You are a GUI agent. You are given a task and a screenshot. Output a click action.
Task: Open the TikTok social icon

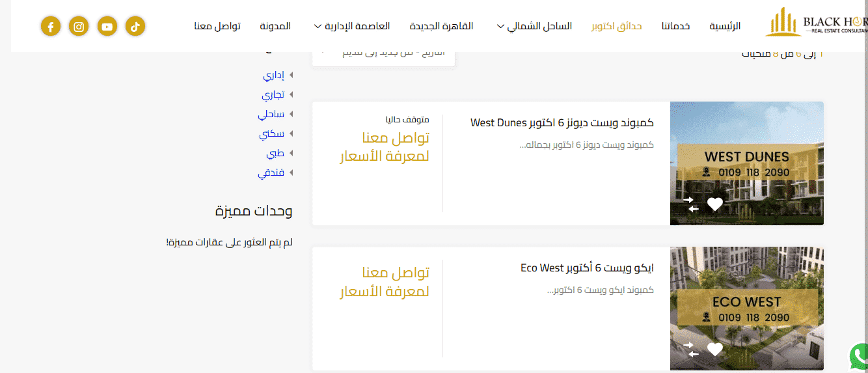pyautogui.click(x=135, y=27)
